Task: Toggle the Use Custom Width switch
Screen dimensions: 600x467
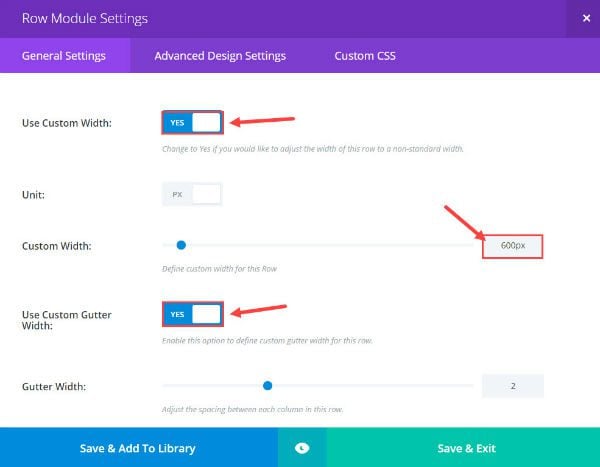Action: click(192, 122)
